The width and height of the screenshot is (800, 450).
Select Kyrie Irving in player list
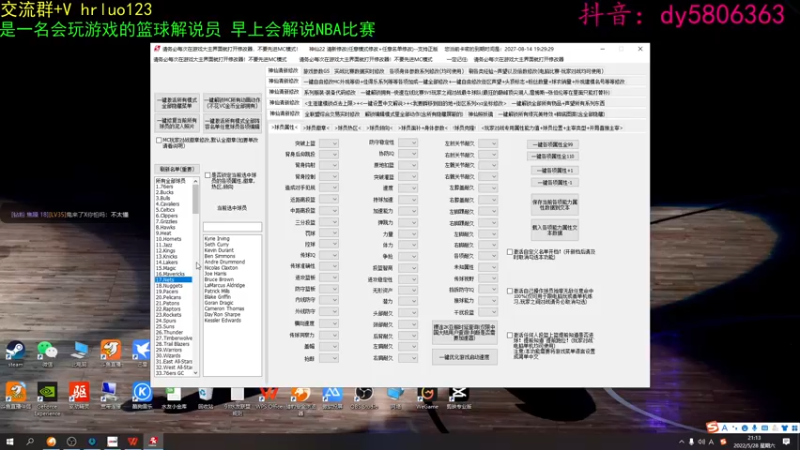(217, 238)
